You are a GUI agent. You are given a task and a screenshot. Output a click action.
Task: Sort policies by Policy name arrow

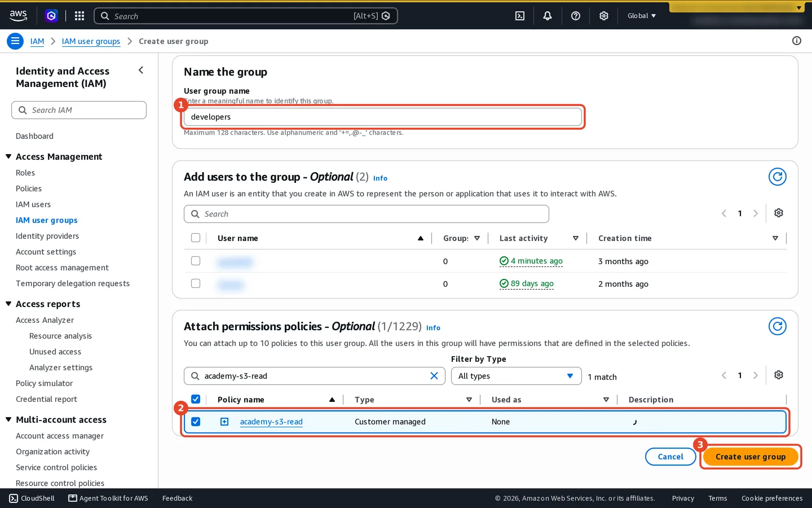pyautogui.click(x=332, y=400)
